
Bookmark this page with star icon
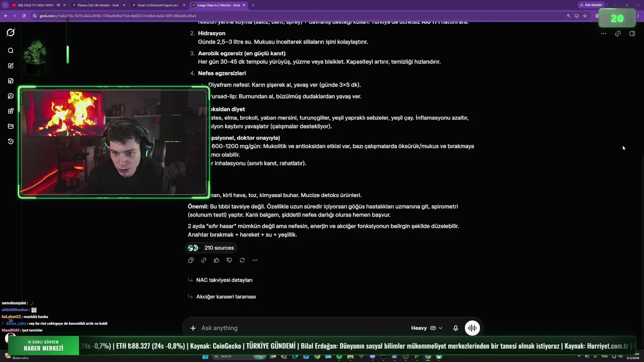[585, 16]
